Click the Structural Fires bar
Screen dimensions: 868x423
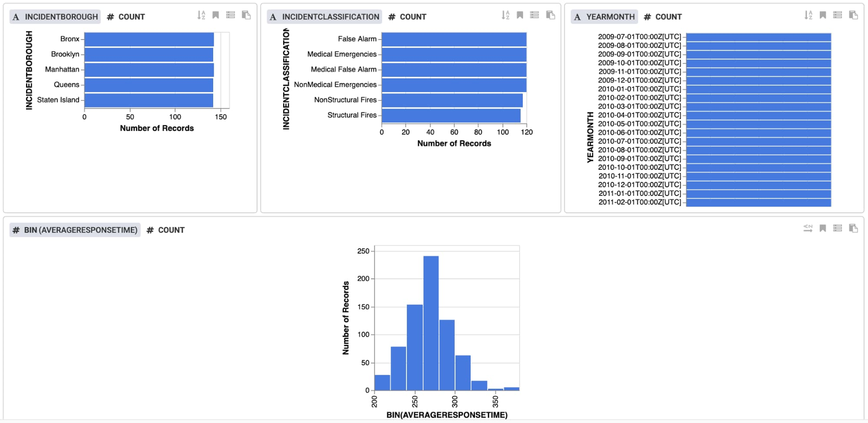click(x=451, y=116)
